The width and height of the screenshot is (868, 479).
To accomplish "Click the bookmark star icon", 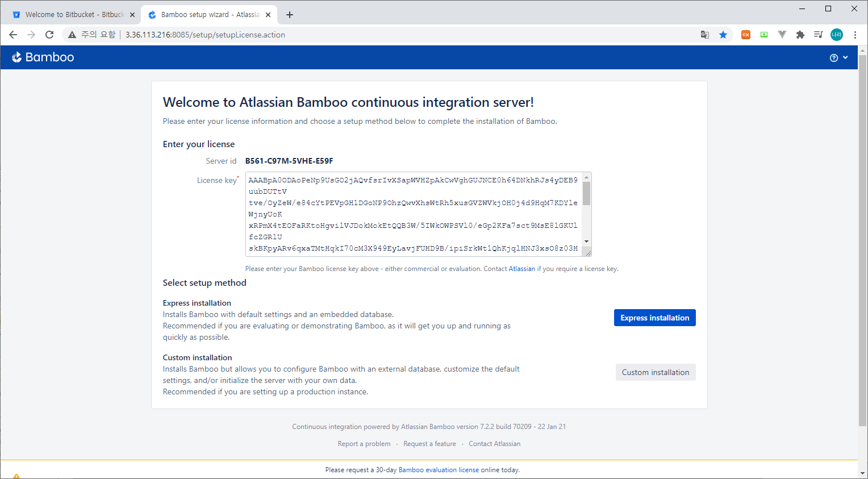I will coord(723,35).
